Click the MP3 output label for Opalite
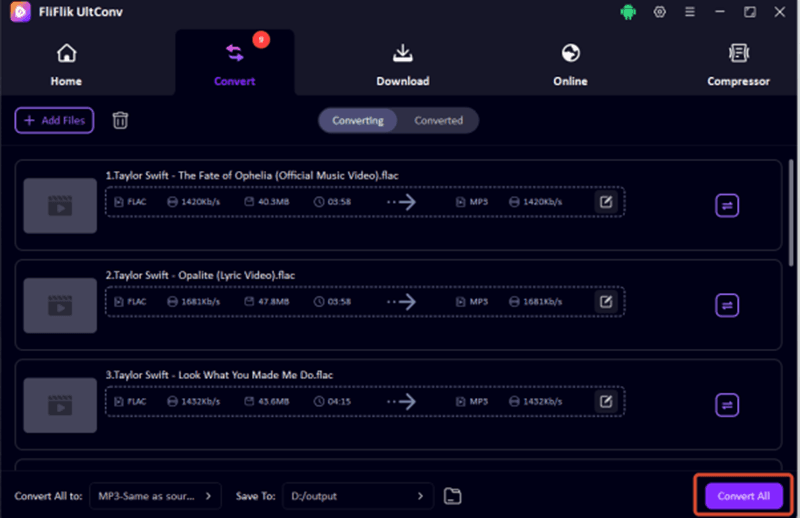 pos(479,302)
